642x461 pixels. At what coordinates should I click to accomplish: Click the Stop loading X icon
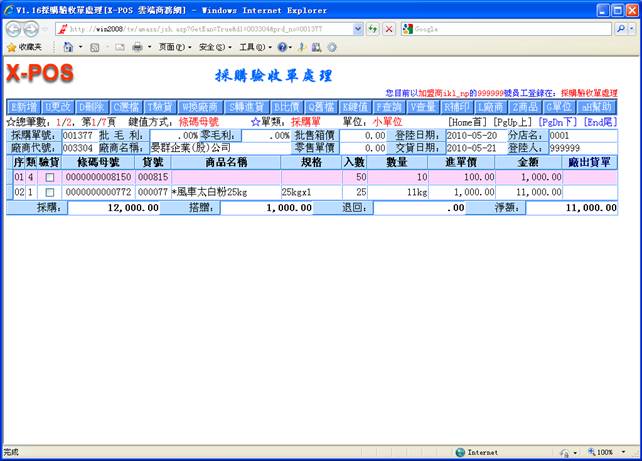[x=388, y=29]
